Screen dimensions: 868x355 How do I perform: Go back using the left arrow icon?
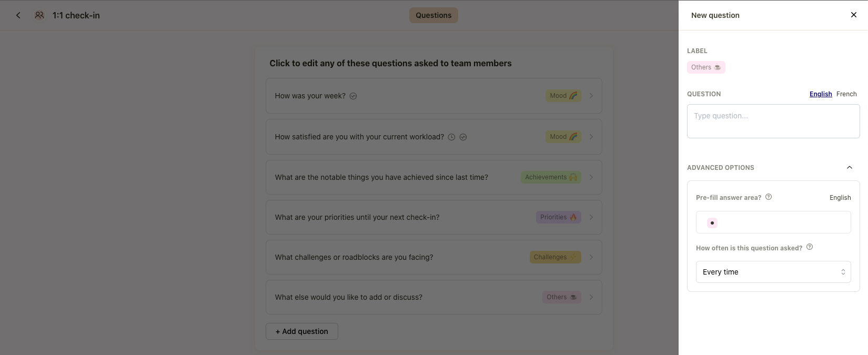pos(18,15)
